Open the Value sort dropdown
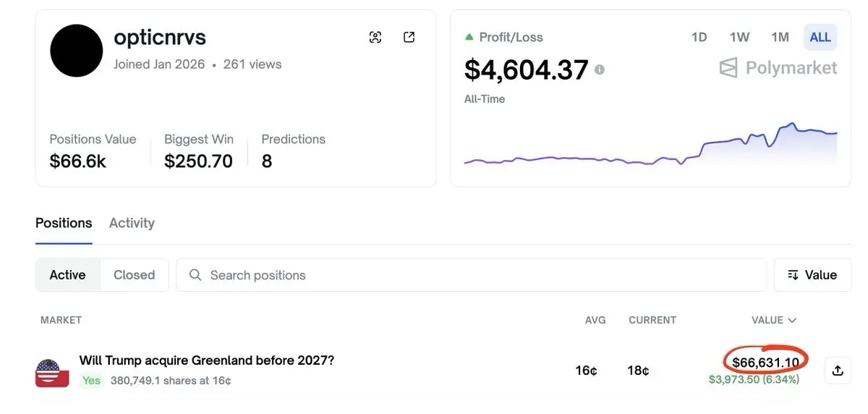The image size is (868, 414). [812, 275]
